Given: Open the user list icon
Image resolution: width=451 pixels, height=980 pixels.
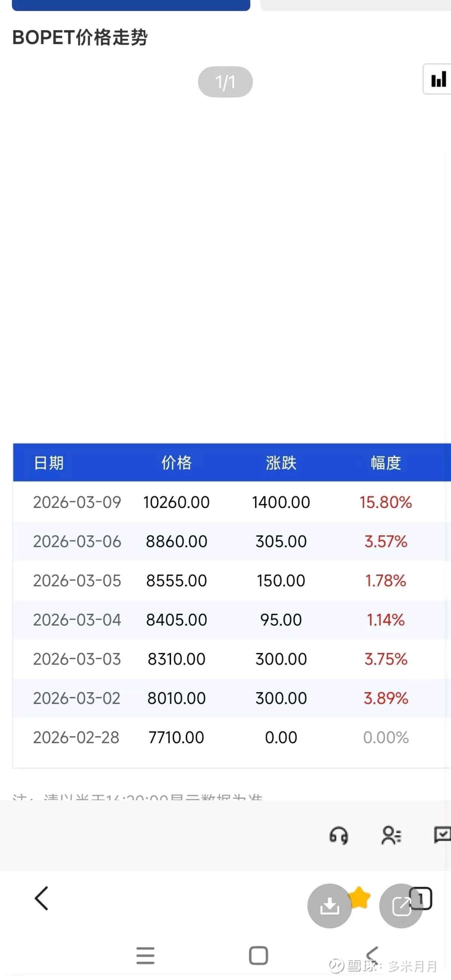Looking at the screenshot, I should (x=391, y=836).
